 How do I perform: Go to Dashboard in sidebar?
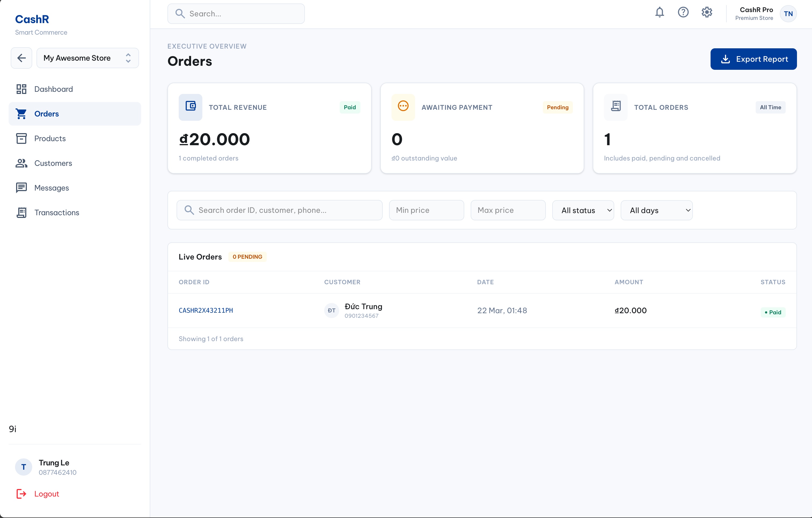pyautogui.click(x=54, y=89)
